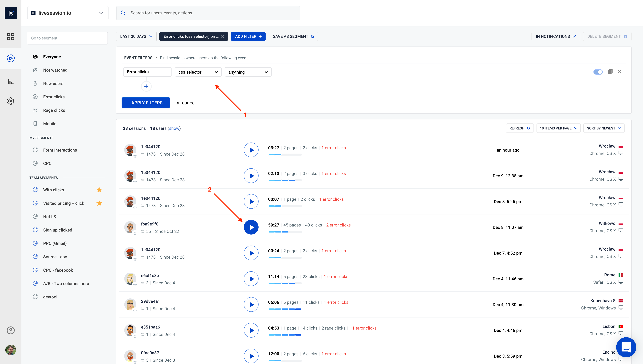The height and width of the screenshot is (364, 643).
Task: Select the Rage clicks filter in sidebar
Action: 54,110
